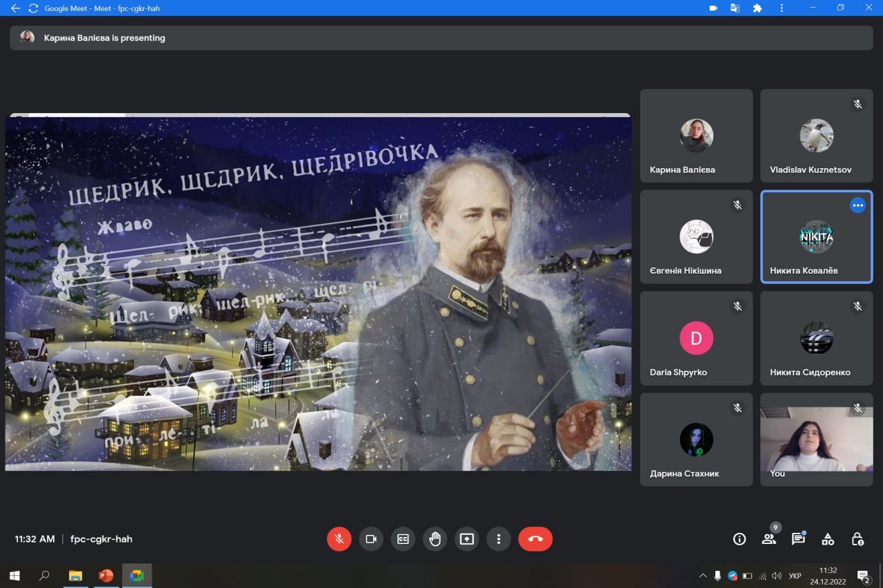Select Дарина Стахник's avatar

[697, 440]
